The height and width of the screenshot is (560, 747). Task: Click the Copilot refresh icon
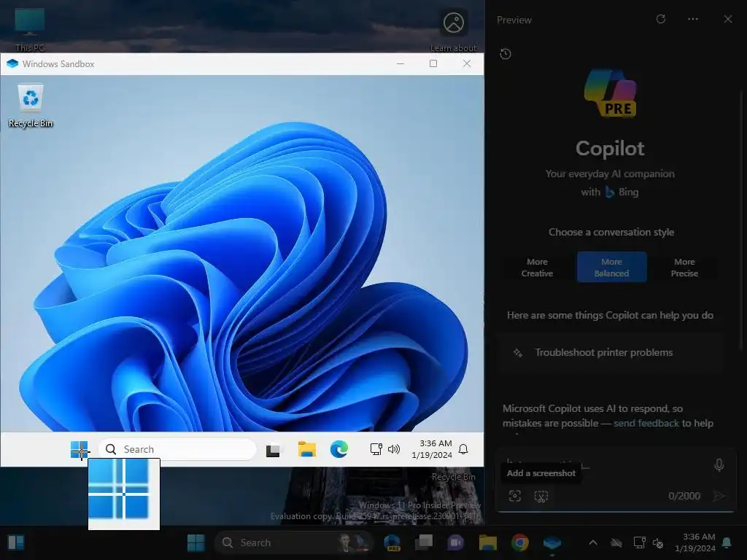pos(661,19)
